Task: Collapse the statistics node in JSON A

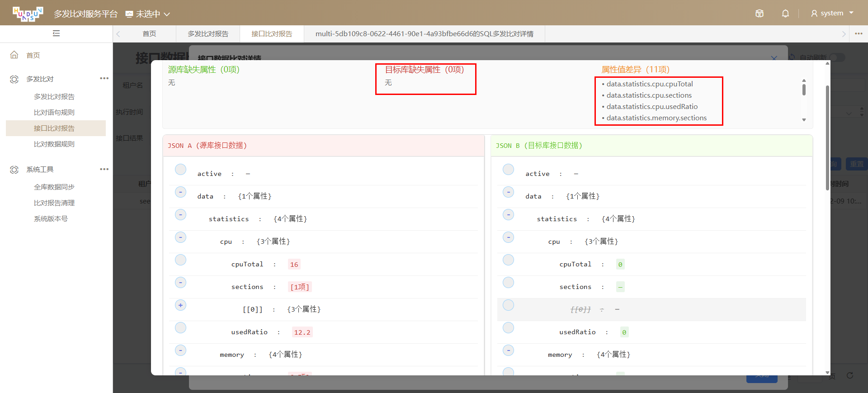Action: pos(180,214)
